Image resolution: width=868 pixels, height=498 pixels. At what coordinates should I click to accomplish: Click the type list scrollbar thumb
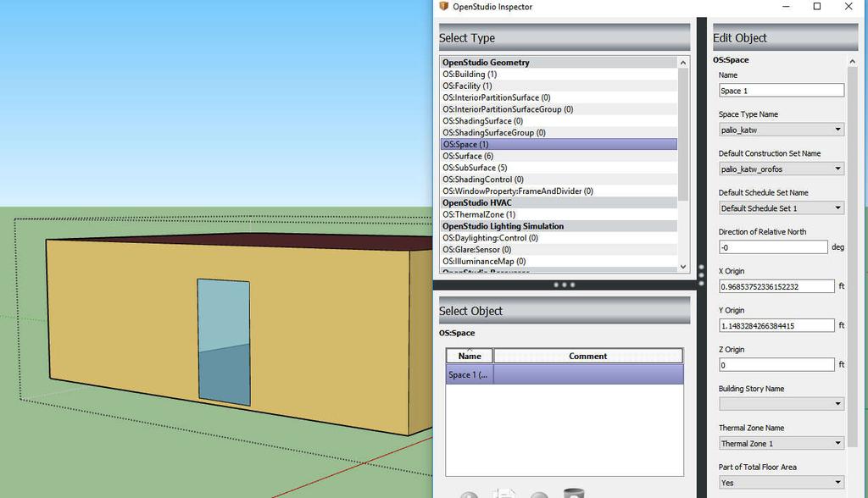683,135
